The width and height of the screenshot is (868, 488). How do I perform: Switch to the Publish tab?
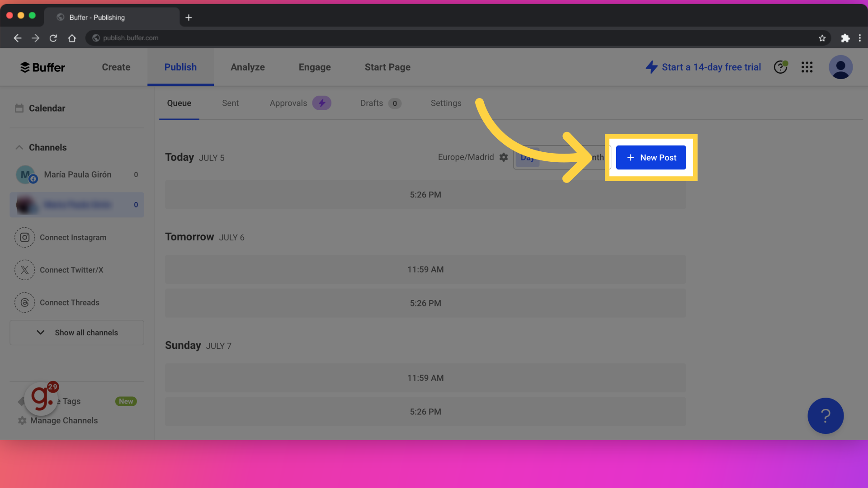pyautogui.click(x=180, y=67)
